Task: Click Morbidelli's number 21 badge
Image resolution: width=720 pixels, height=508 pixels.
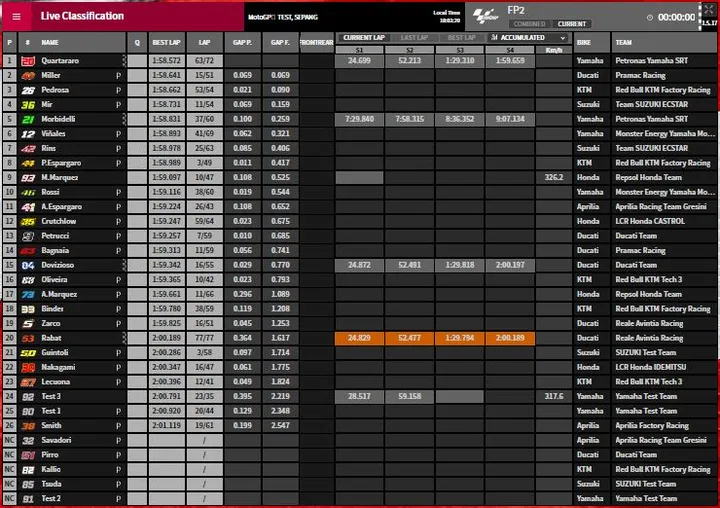Action: coord(28,119)
